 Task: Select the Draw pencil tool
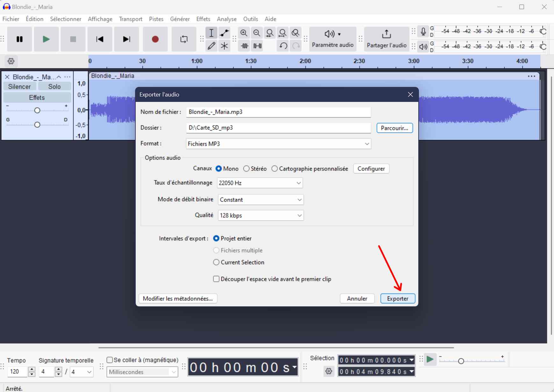[x=211, y=46]
